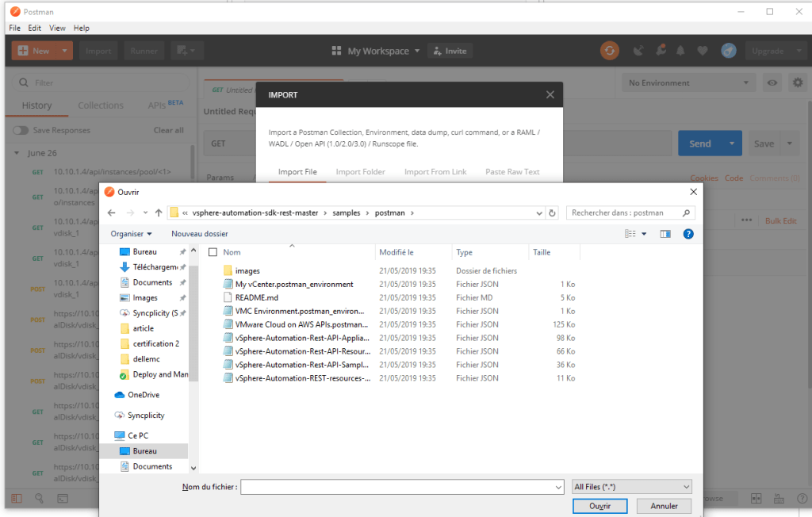Expand the Ce PC tree node
This screenshot has width=812, height=517.
click(x=108, y=435)
